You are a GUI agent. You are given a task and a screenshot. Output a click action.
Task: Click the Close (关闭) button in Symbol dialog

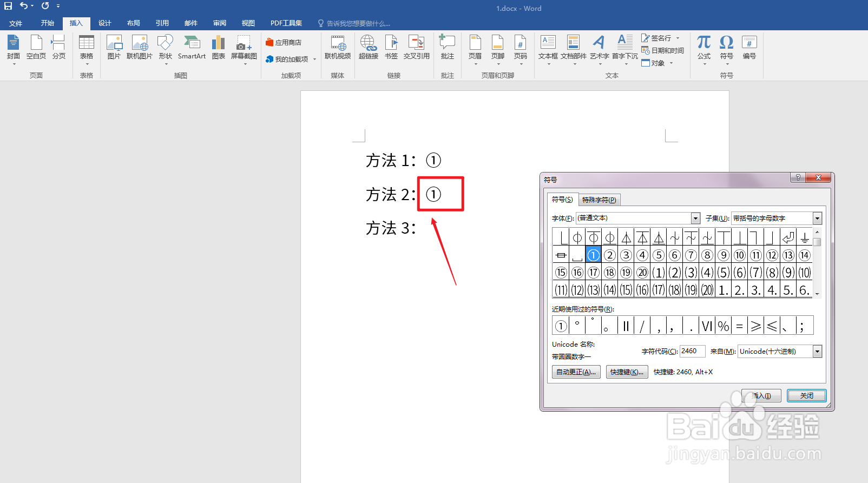point(806,396)
